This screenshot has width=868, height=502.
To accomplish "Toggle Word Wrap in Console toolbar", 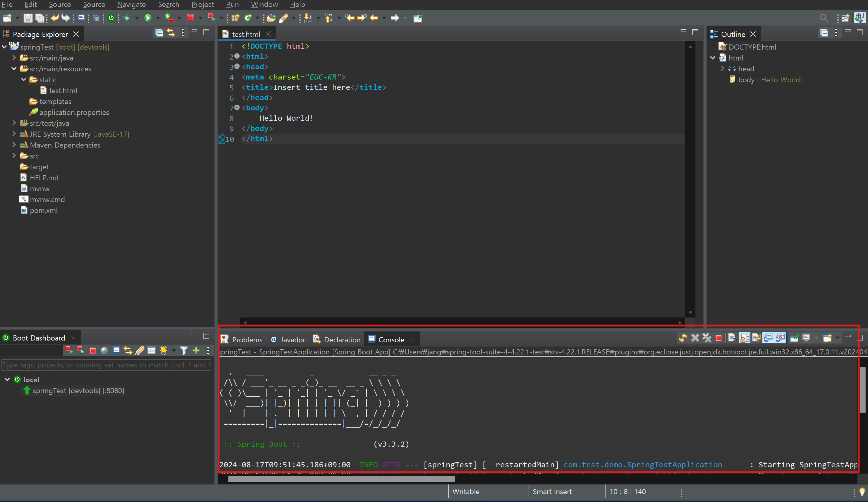I will tap(756, 338).
